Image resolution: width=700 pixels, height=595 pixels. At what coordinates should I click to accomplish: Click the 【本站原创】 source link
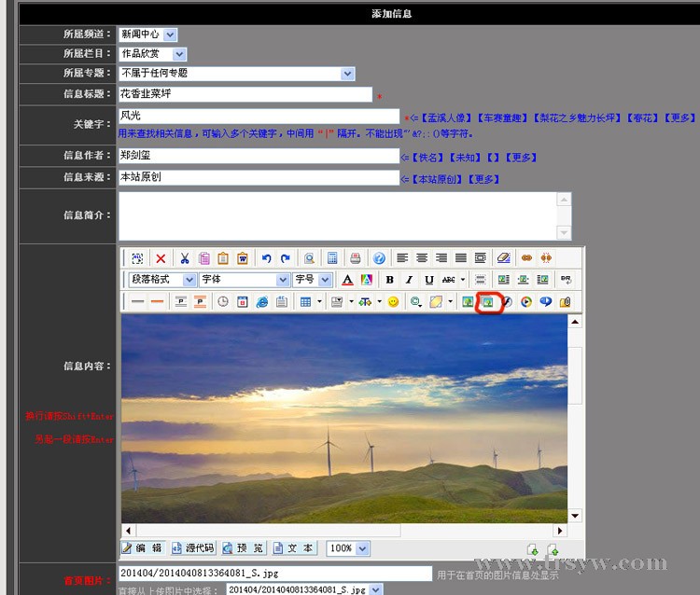click(x=438, y=179)
